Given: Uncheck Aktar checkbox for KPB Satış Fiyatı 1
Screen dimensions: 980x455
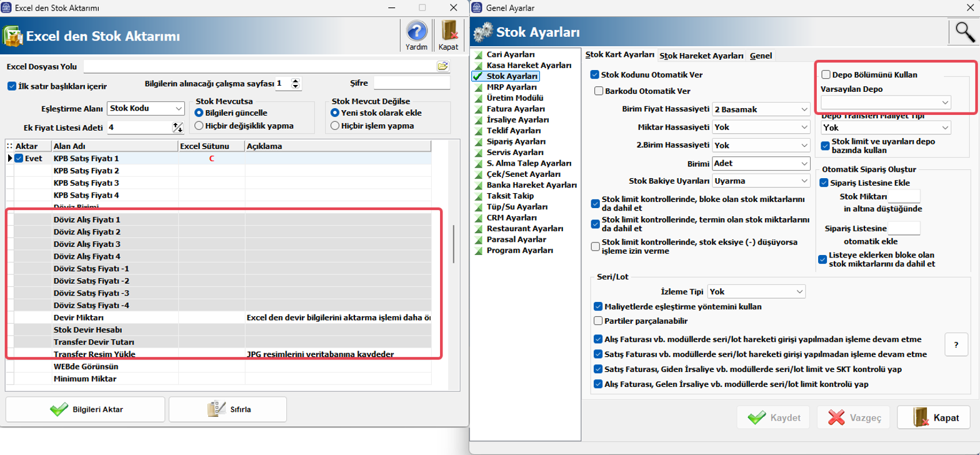Looking at the screenshot, I should tap(19, 158).
